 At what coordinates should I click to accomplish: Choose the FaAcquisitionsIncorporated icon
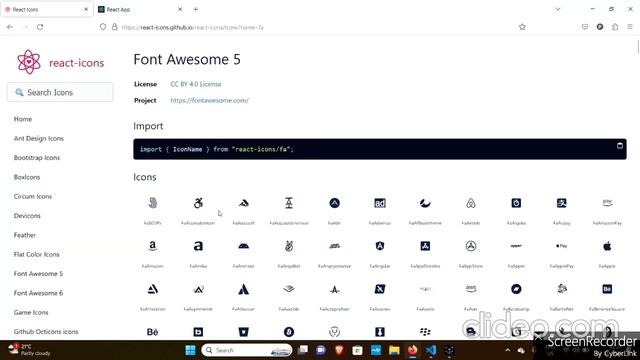pos(289,203)
